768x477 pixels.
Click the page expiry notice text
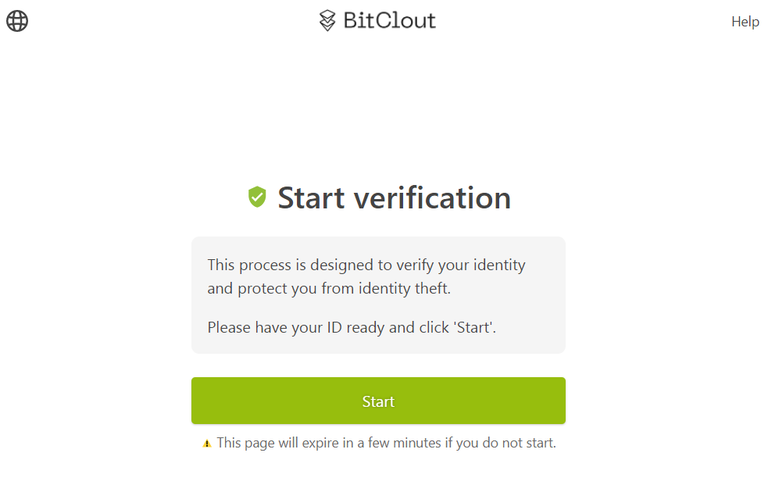click(386, 443)
